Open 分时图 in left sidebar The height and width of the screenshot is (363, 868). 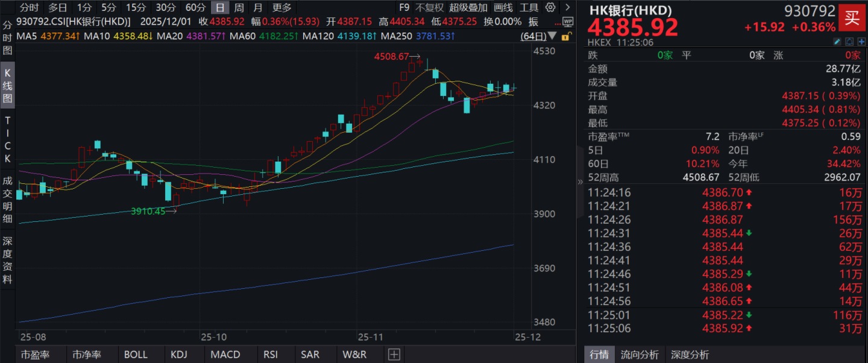pos(7,38)
